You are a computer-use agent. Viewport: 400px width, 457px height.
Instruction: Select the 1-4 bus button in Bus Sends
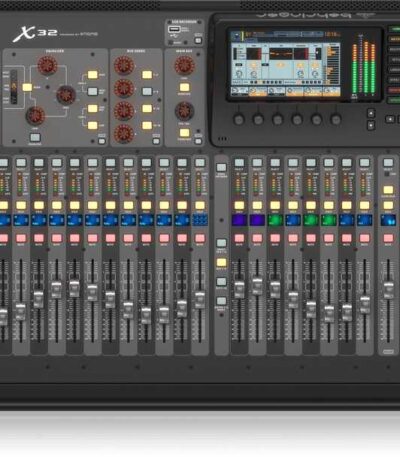[147, 74]
